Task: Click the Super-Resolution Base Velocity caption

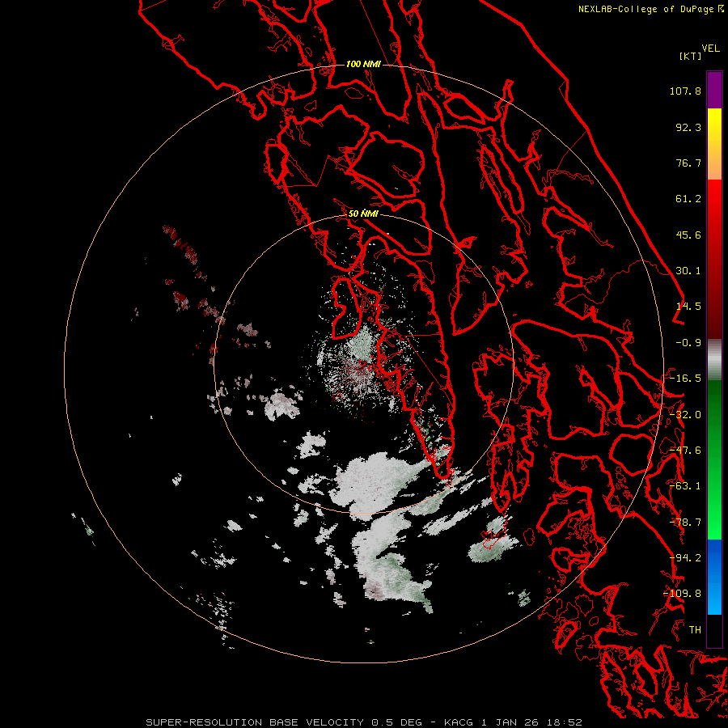Action: [x=363, y=722]
